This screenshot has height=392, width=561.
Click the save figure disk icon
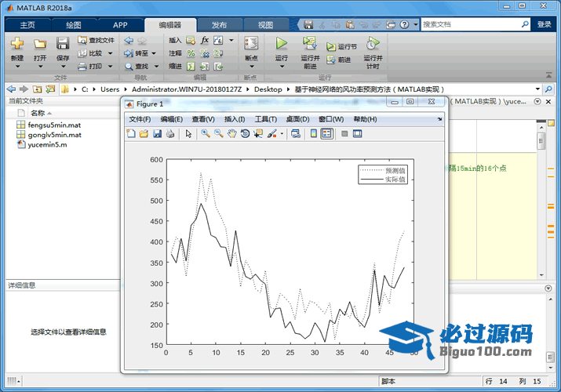(x=157, y=134)
